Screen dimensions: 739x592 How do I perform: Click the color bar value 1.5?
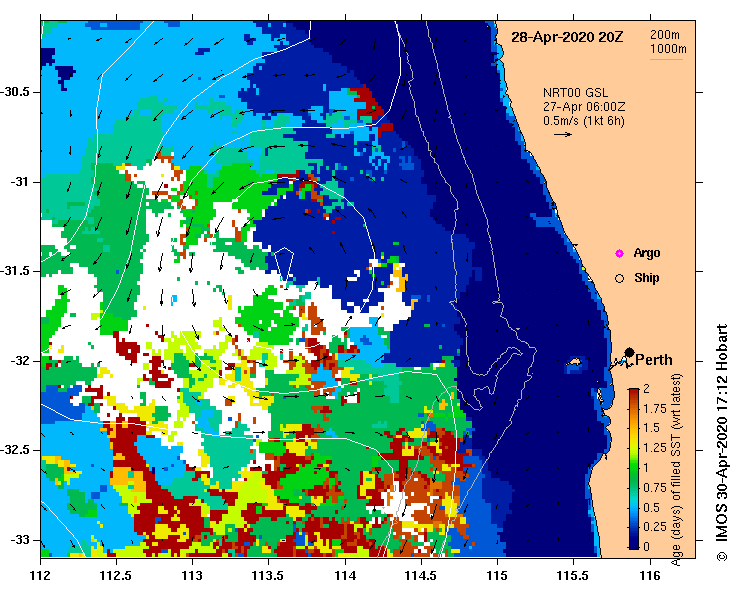pos(651,428)
